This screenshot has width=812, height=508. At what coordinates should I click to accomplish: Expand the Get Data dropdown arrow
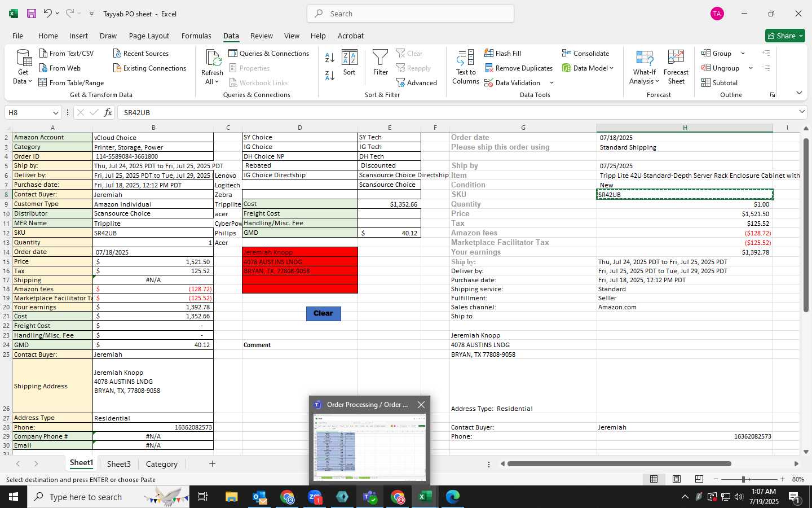[x=30, y=82]
